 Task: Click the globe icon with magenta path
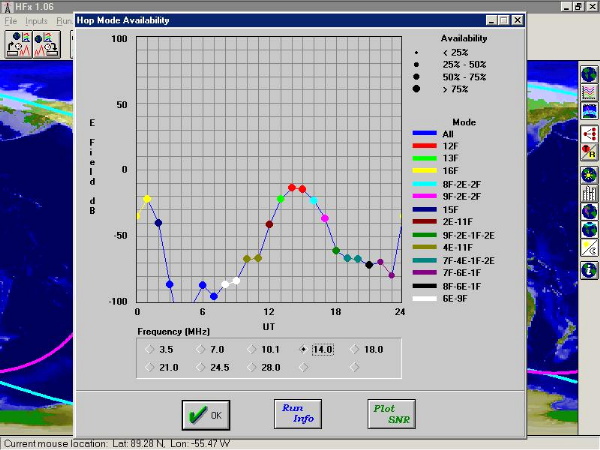click(589, 212)
